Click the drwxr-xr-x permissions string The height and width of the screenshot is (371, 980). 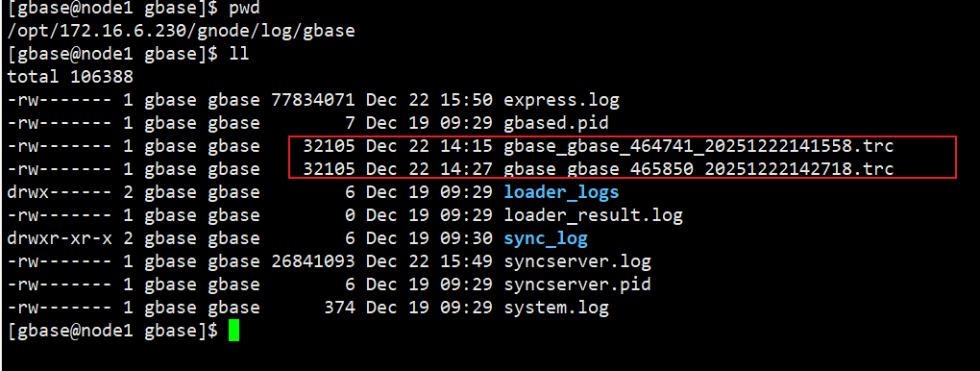(60, 238)
